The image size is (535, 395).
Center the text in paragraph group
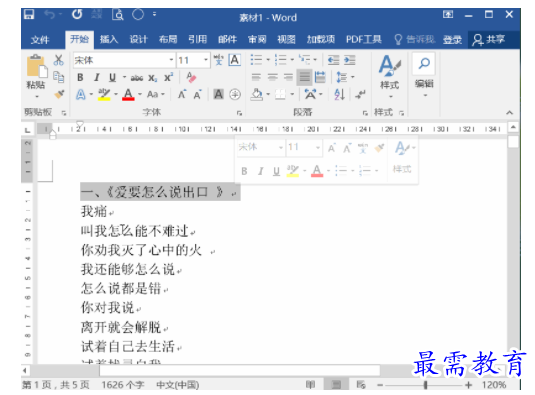(x=272, y=77)
